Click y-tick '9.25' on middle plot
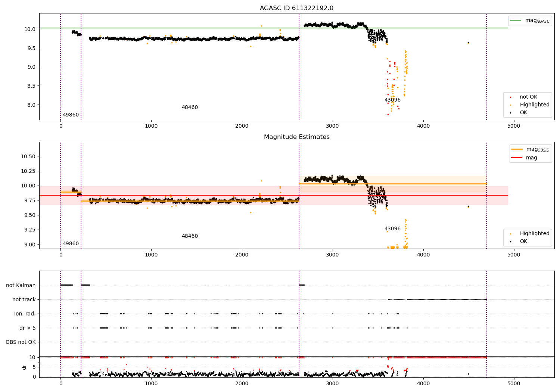Screen dimensions: 560x392 pos(31,230)
